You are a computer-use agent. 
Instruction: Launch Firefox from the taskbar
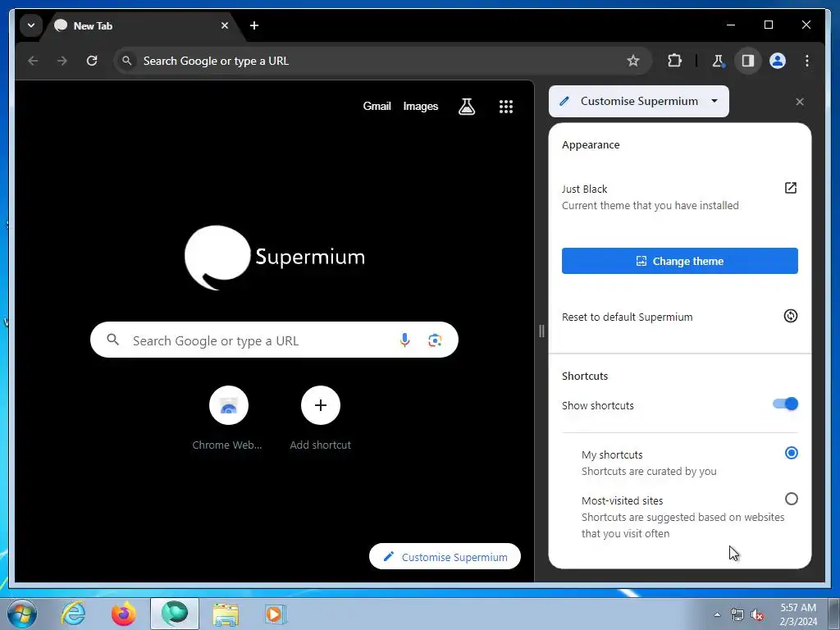pyautogui.click(x=123, y=614)
